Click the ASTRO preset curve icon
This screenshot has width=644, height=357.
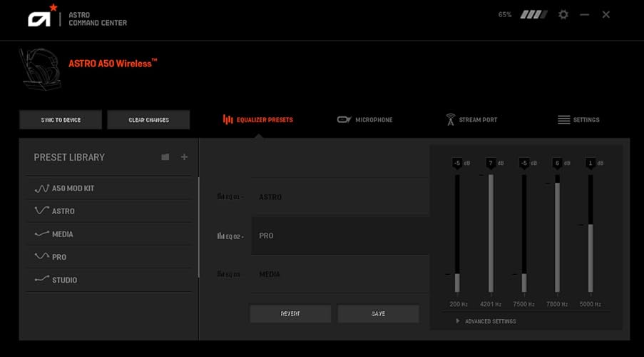(42, 211)
